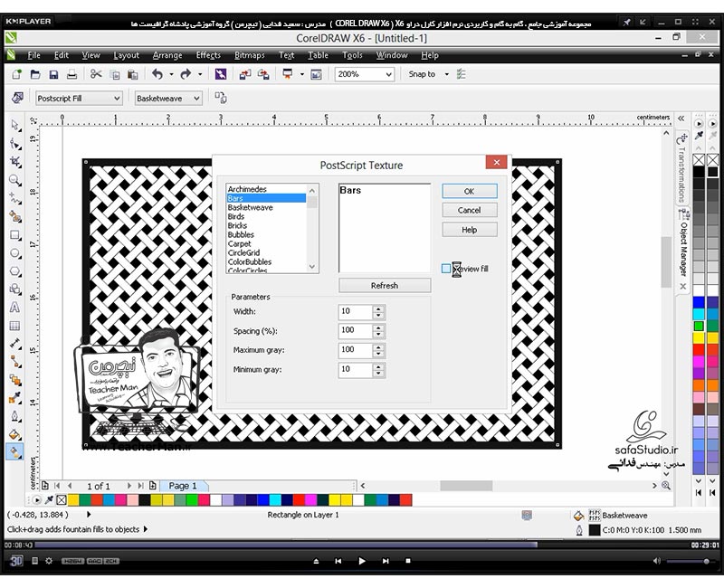The image size is (724, 588).
Task: Click the KMPlayer video progress bar
Action: coord(361,545)
